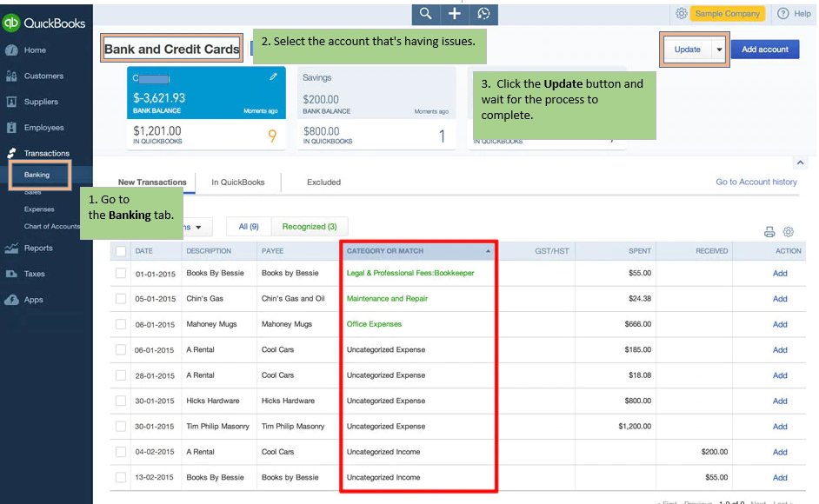Click Maintenance and Repair category

pyautogui.click(x=387, y=299)
